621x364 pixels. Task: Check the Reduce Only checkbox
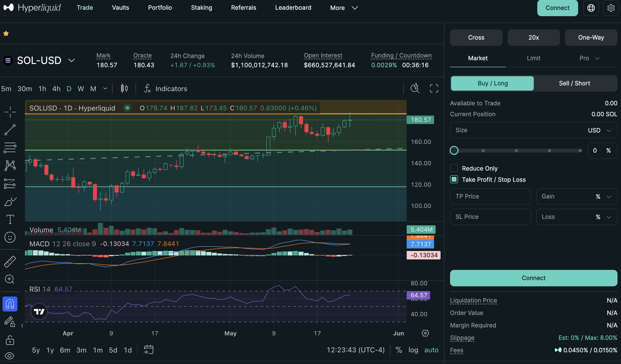[x=454, y=168]
